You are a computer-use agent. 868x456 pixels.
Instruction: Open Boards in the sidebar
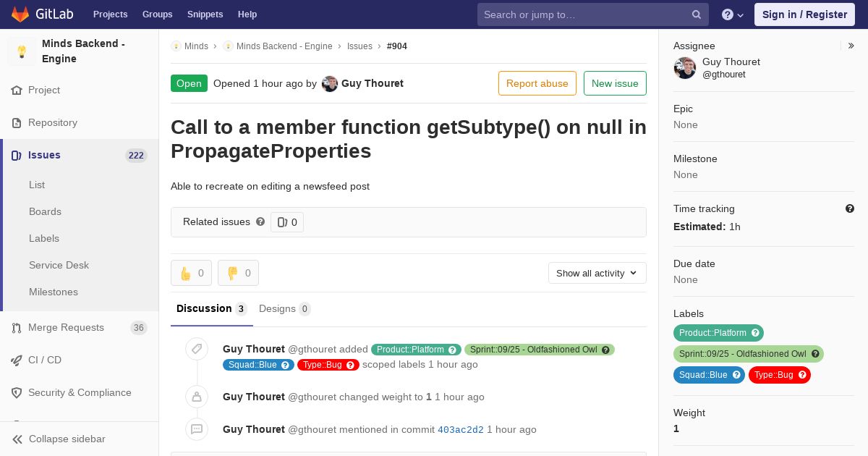pos(45,211)
